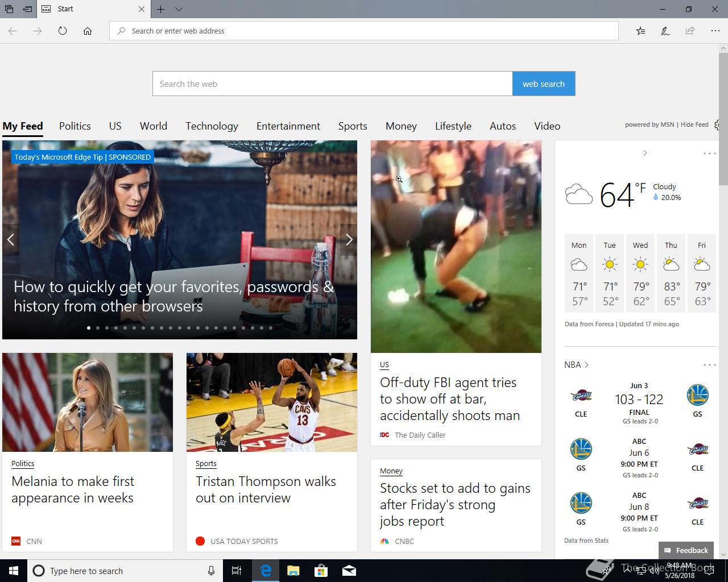Viewport: 728px width, 582px height.
Task: Open weather card options ellipsis
Action: click(x=709, y=153)
